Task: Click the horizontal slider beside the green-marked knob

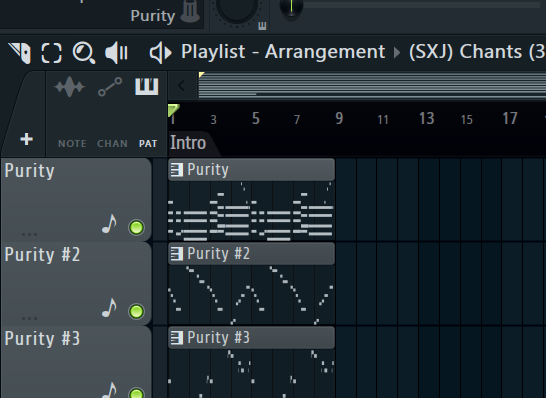Action: [x=421, y=5]
